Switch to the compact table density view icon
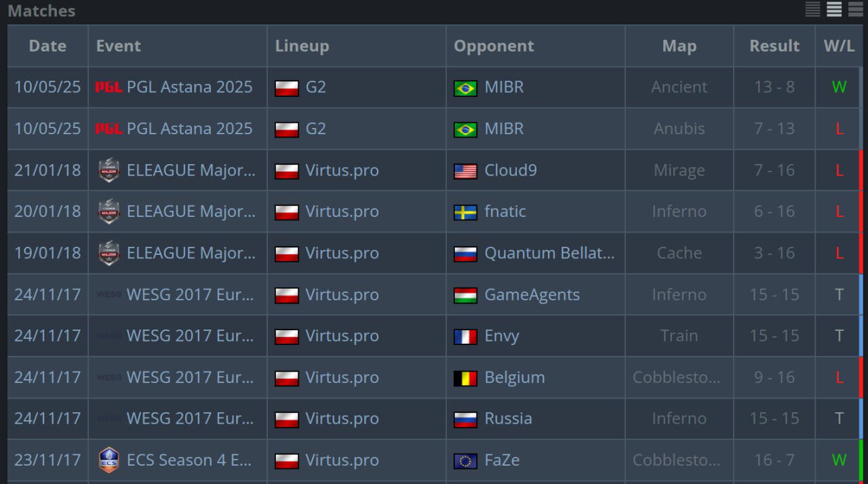 [812, 9]
